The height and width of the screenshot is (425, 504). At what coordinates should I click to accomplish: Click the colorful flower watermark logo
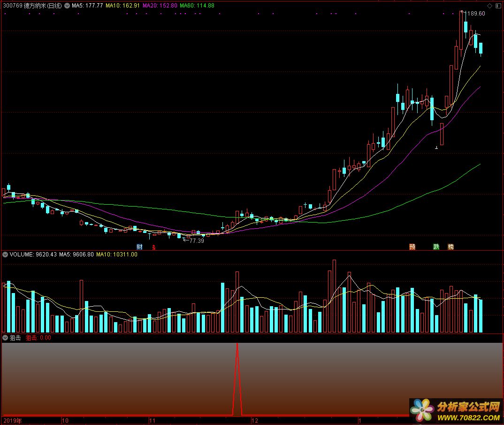point(422,409)
